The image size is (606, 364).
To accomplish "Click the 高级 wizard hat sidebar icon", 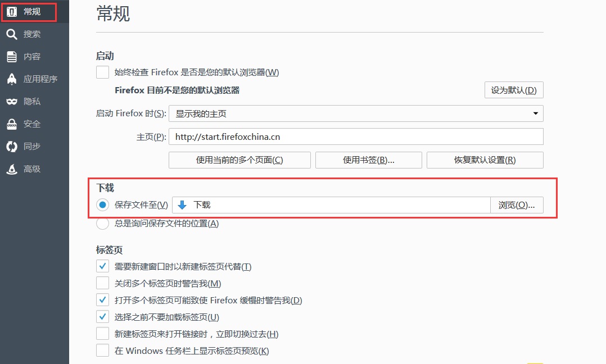I will click(12, 169).
